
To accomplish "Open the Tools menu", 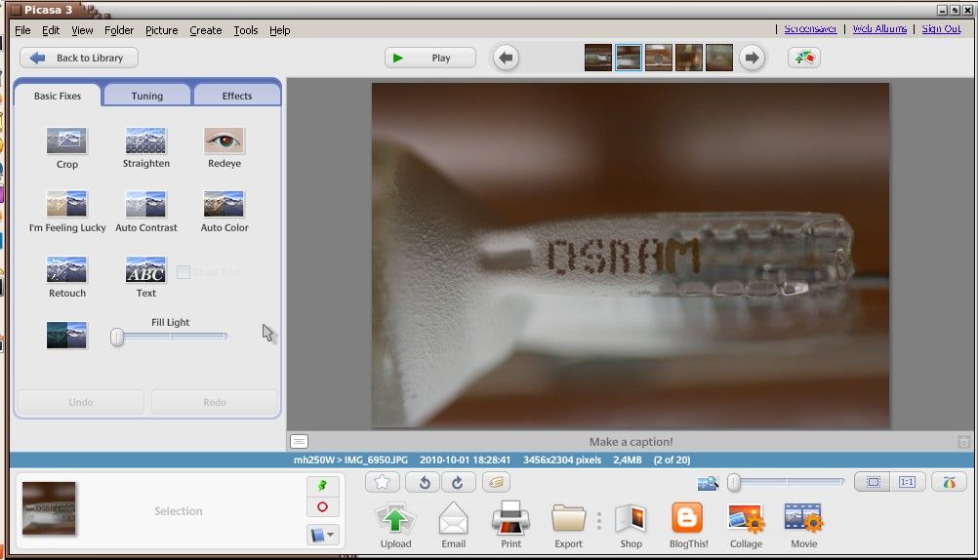I will click(x=246, y=30).
